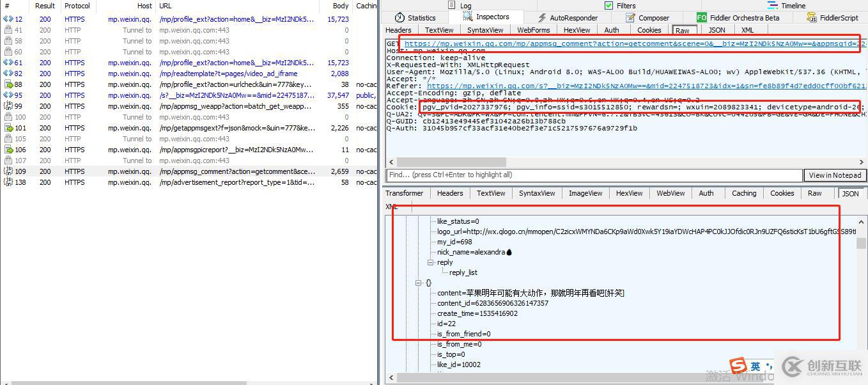This screenshot has height=385, width=868.
Task: Click the response JSON vertical scrollbar thumb
Action: tap(861, 243)
